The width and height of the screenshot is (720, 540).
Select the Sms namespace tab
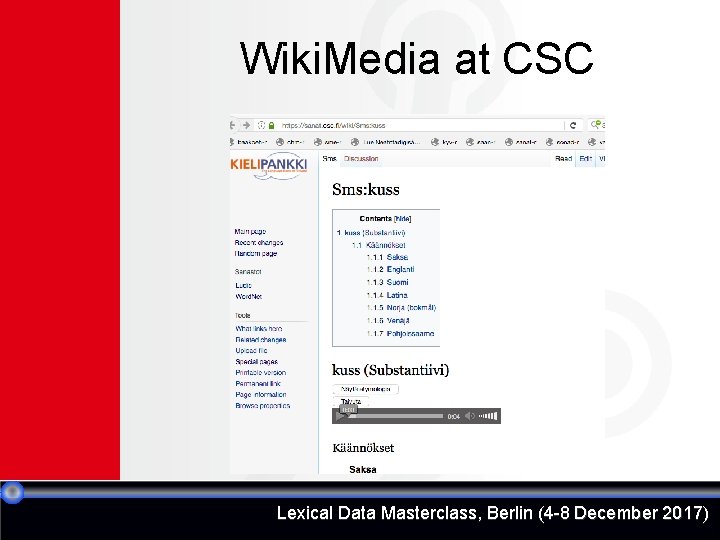329,158
